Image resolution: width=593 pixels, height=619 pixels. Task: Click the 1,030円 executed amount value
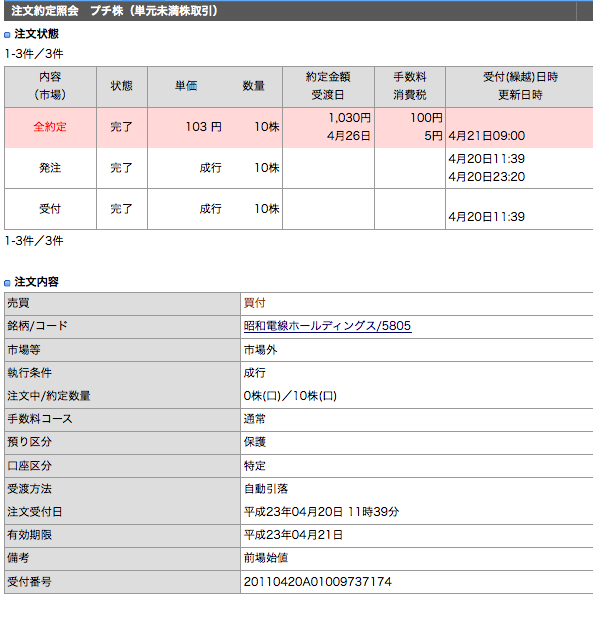(x=349, y=118)
